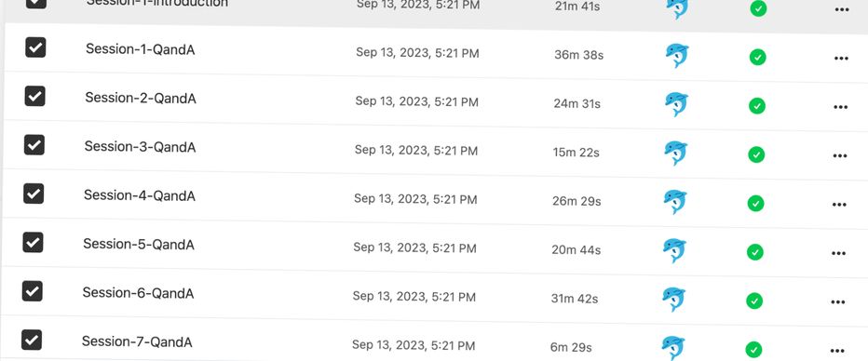Click green check status for Session-2-QandA
868x361 pixels.
pos(757,105)
